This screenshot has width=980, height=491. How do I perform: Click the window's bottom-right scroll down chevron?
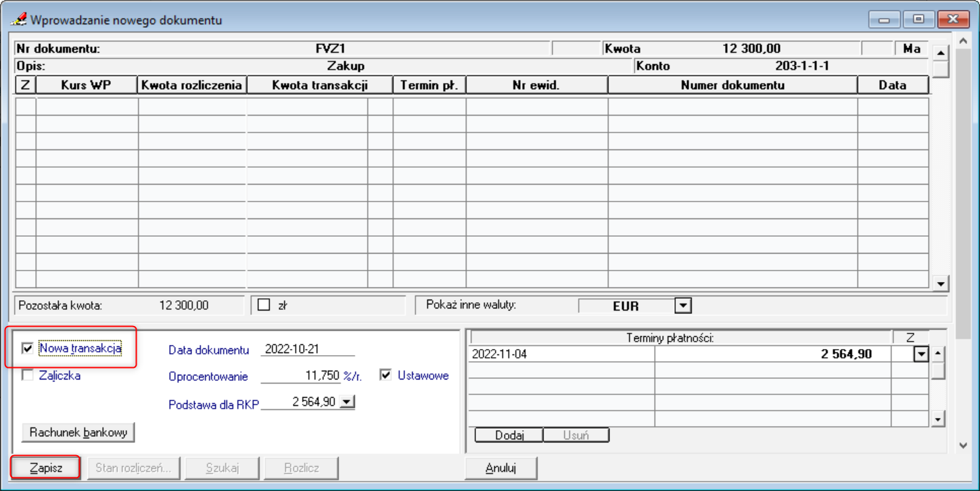tap(964, 446)
